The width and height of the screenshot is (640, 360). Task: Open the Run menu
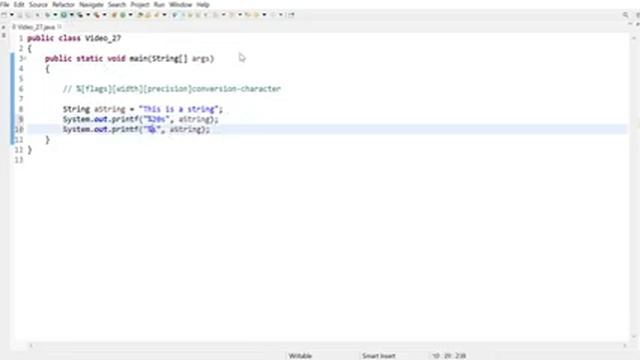click(159, 4)
